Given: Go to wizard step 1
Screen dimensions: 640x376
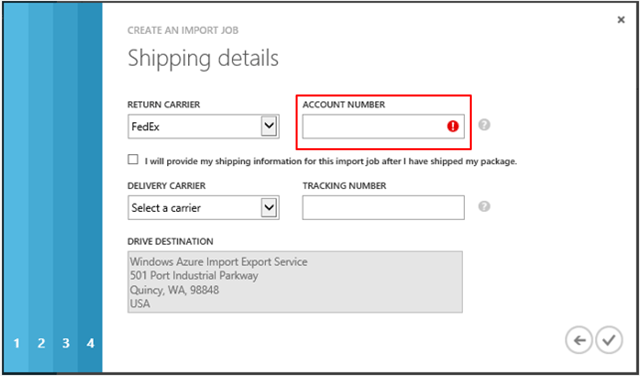Looking at the screenshot, I should tap(16, 343).
